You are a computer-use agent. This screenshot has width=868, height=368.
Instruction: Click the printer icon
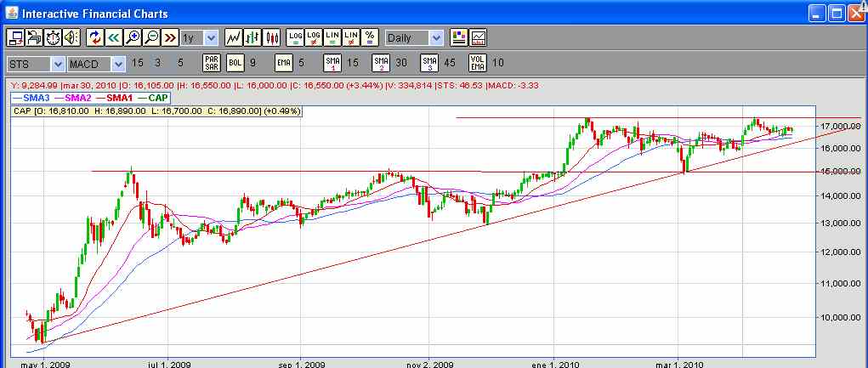(34, 37)
